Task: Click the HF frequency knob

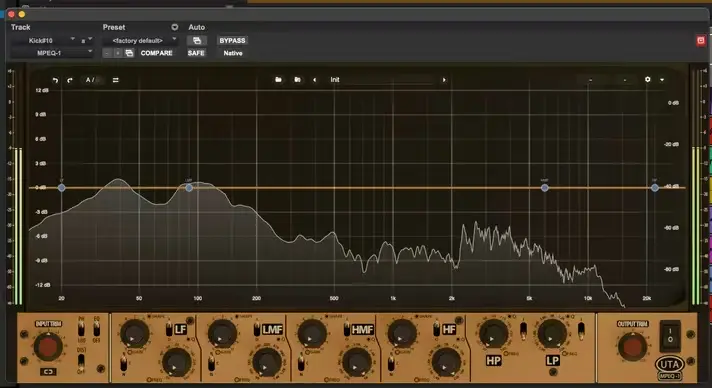Action: coord(446,363)
